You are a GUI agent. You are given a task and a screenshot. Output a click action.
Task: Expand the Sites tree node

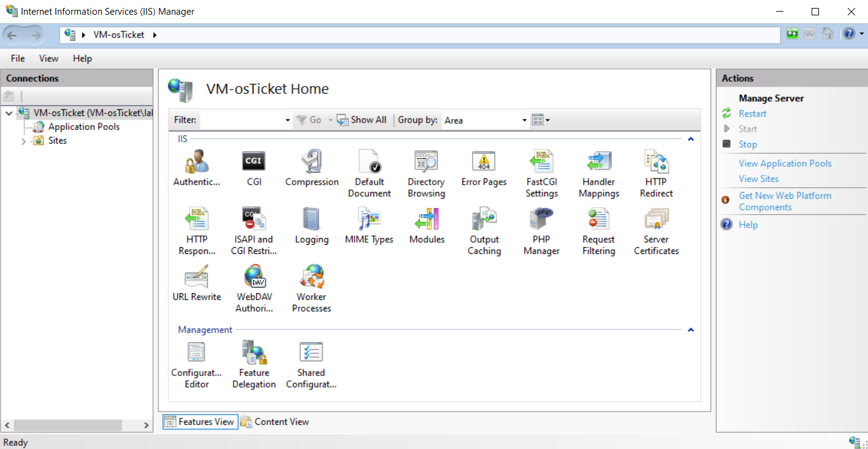pos(24,141)
